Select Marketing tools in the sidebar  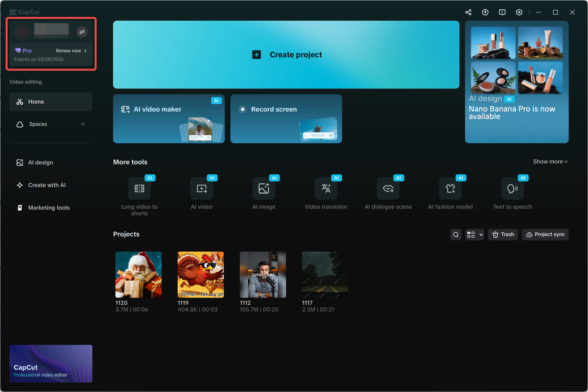49,208
